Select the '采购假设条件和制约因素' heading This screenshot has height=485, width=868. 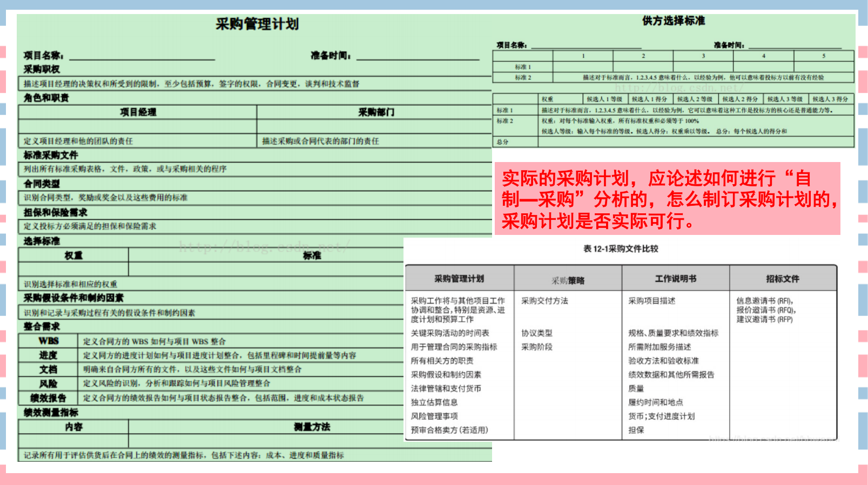tap(73, 298)
